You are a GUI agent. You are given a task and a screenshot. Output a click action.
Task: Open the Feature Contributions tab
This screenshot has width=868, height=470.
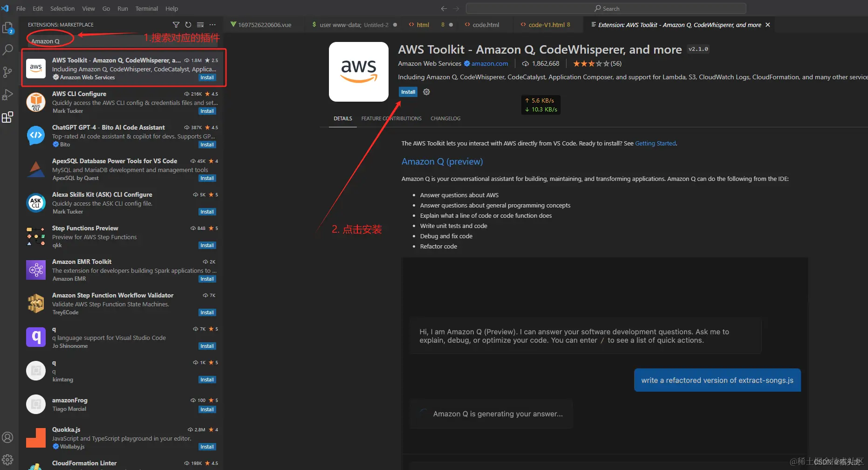coord(391,118)
